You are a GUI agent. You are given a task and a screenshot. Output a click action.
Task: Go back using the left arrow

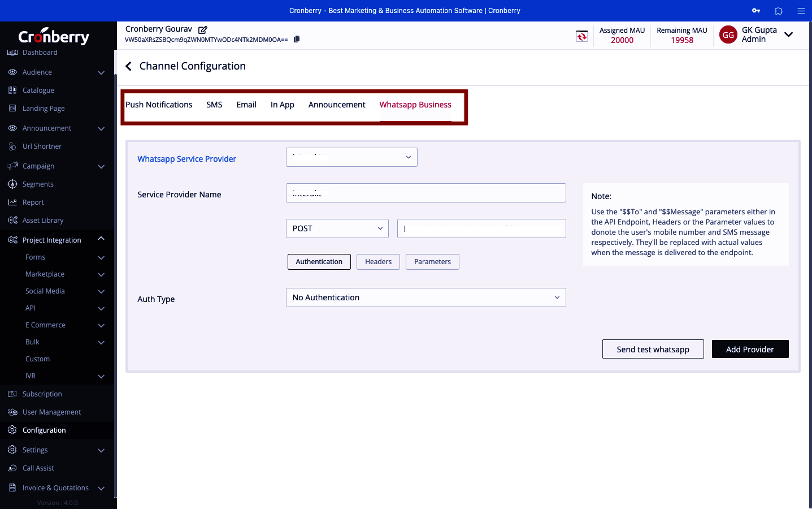pyautogui.click(x=128, y=66)
